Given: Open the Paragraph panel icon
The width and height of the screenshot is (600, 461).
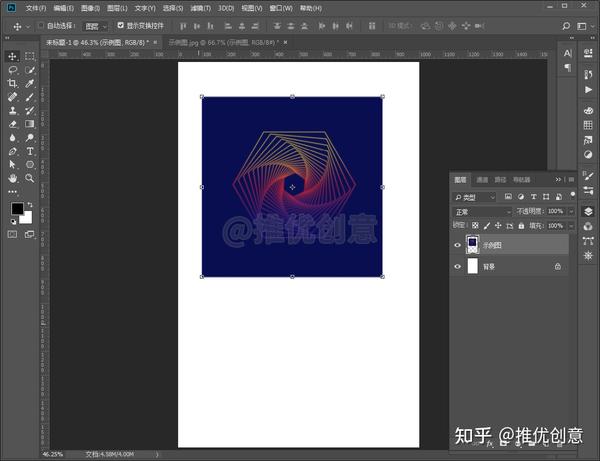Looking at the screenshot, I should click(567, 68).
